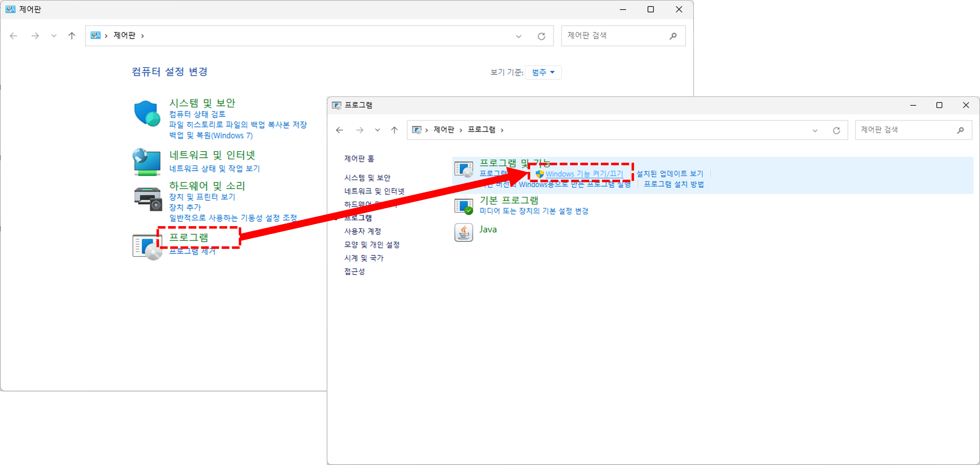Click the System and Security shield icon
This screenshot has height=465, width=980.
(147, 113)
